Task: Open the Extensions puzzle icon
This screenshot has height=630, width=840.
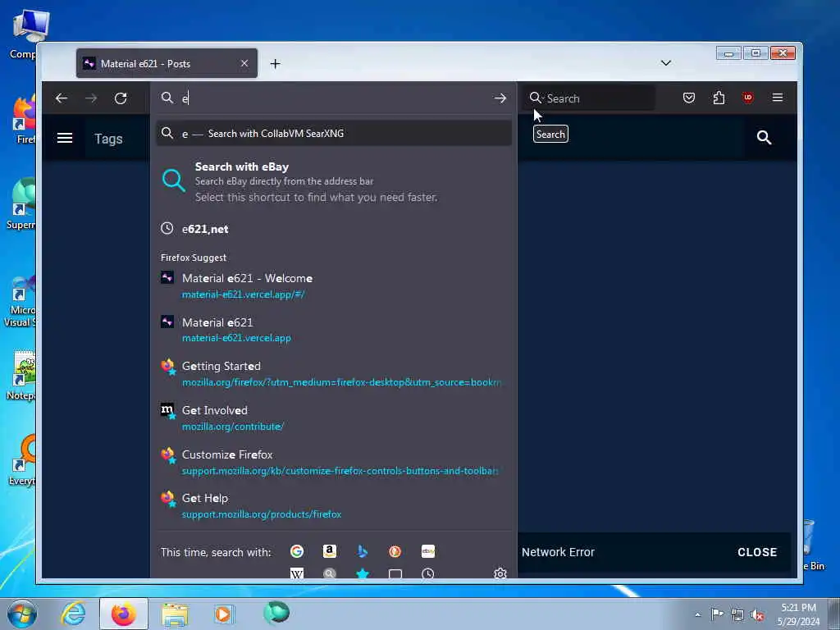Action: tap(719, 98)
